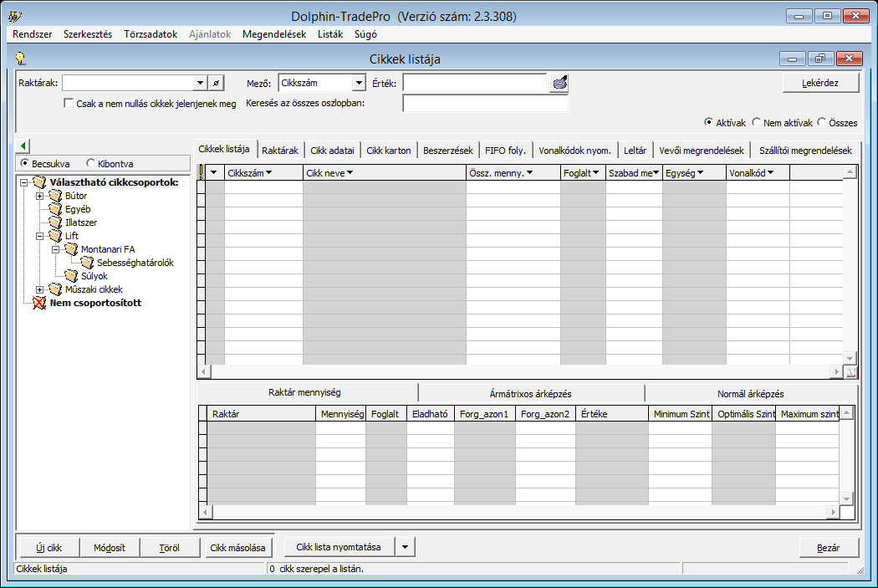Viewport: 878px width, 588px height.
Task: Click the Dolphin-TradePro application icon
Action: (15, 16)
